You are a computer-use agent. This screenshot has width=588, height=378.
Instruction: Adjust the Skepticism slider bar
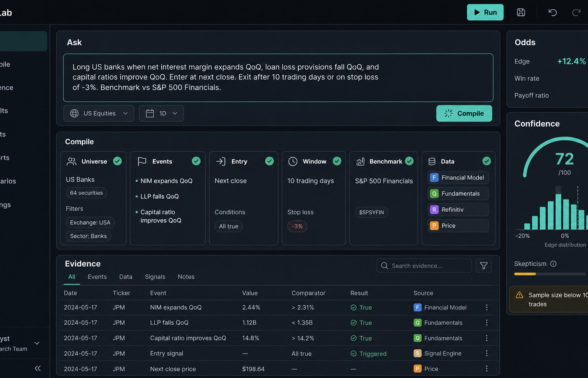click(x=550, y=274)
